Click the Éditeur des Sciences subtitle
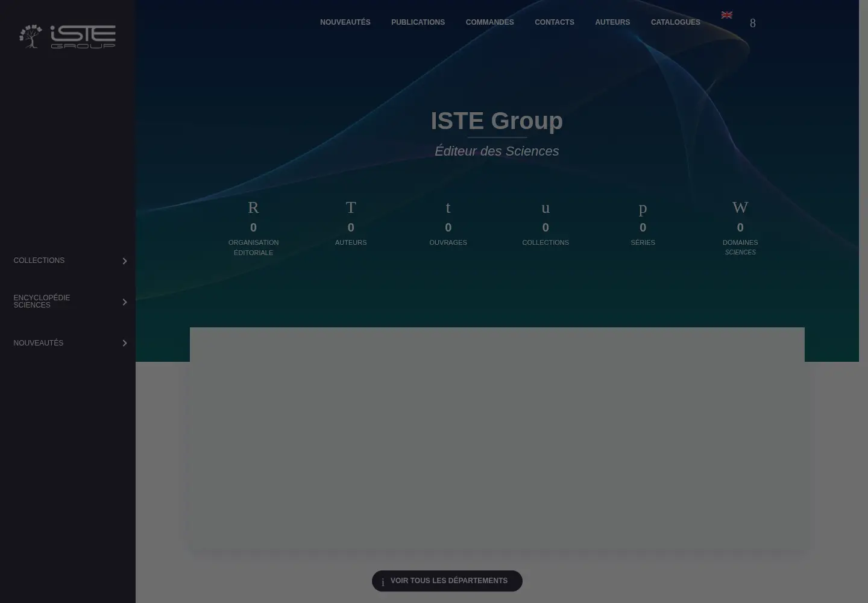Image resolution: width=868 pixels, height=603 pixels. pyautogui.click(x=497, y=151)
